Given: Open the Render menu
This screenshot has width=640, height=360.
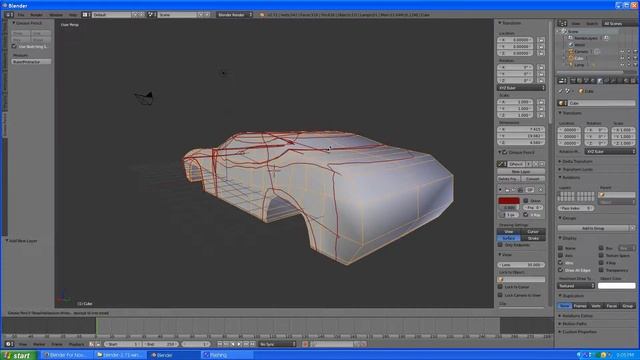Looking at the screenshot, I should [x=37, y=15].
